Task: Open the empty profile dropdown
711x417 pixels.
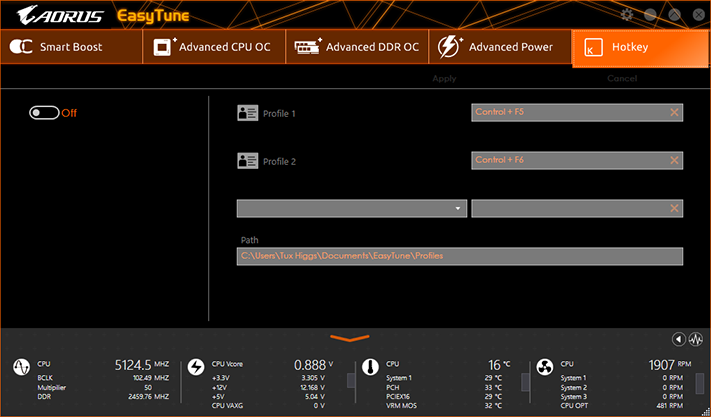Action: point(352,208)
